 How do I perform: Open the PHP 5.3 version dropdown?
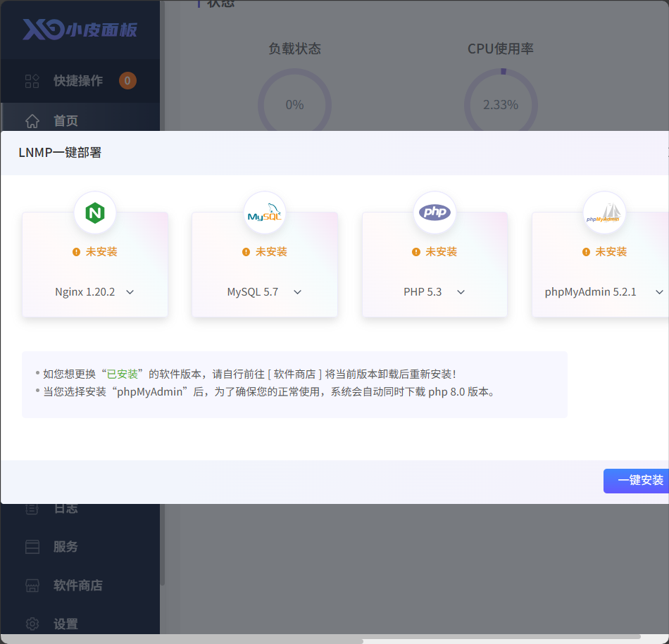click(434, 292)
